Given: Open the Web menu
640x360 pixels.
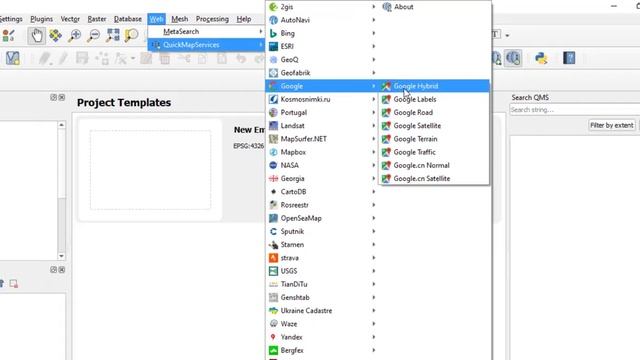Looking at the screenshot, I should [x=156, y=19].
